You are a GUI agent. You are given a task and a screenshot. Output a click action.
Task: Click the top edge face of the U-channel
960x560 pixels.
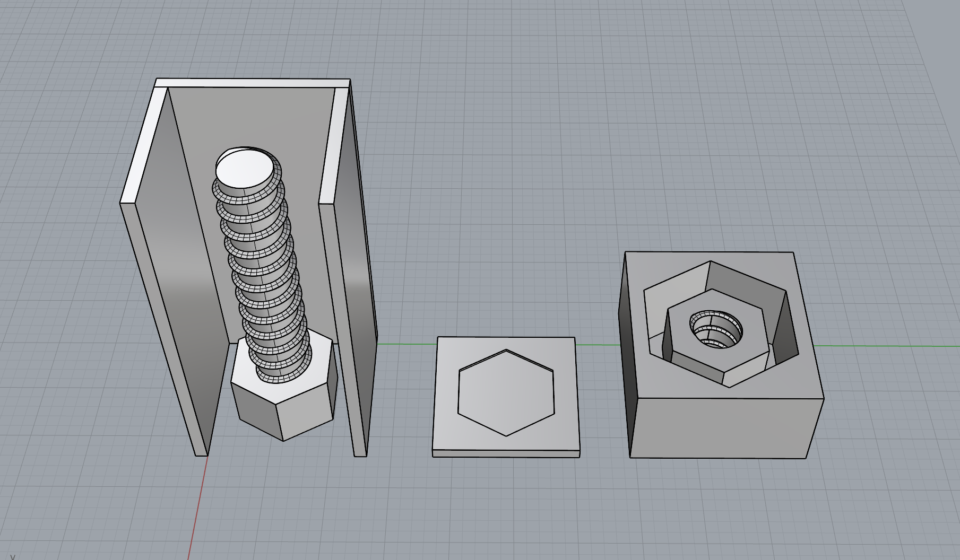(252, 83)
